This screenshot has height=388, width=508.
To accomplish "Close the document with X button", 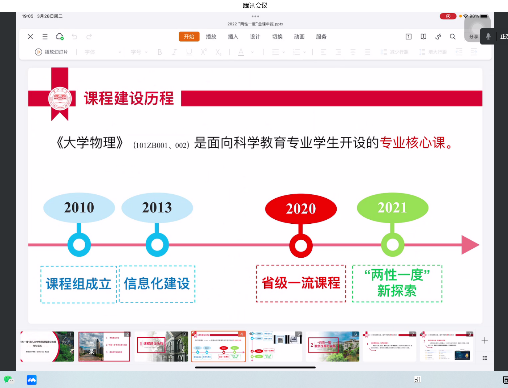I will click(x=30, y=37).
